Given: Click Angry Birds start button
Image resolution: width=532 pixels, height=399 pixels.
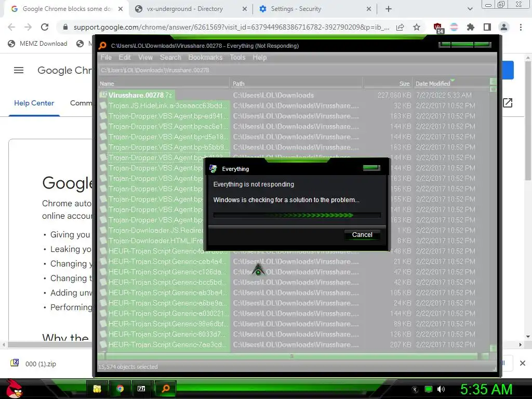Looking at the screenshot, I should 14,389.
